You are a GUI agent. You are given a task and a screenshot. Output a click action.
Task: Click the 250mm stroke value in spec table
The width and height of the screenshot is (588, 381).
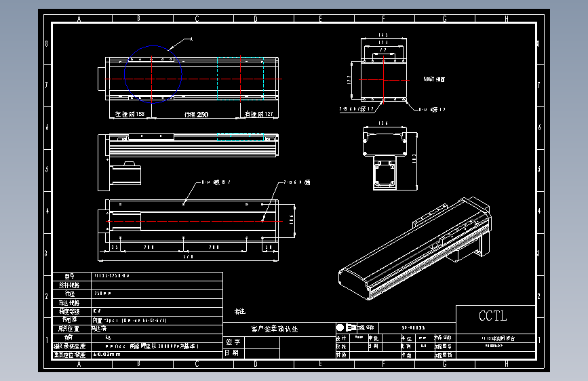click(102, 294)
